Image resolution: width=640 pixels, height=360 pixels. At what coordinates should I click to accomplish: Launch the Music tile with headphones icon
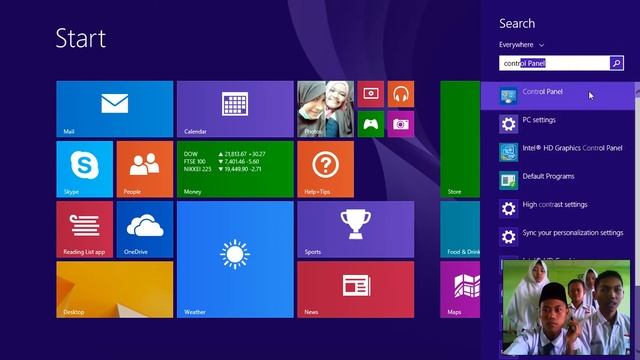click(401, 94)
